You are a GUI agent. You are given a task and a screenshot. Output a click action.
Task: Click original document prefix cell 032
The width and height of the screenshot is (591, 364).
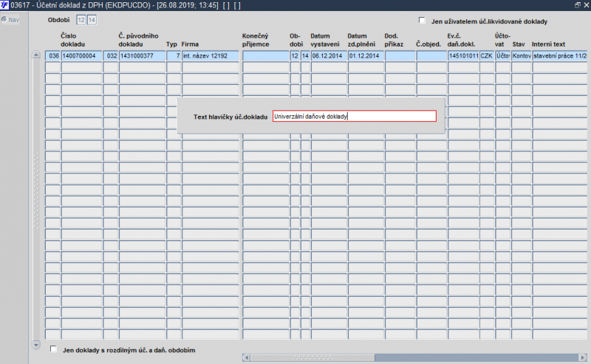111,56
